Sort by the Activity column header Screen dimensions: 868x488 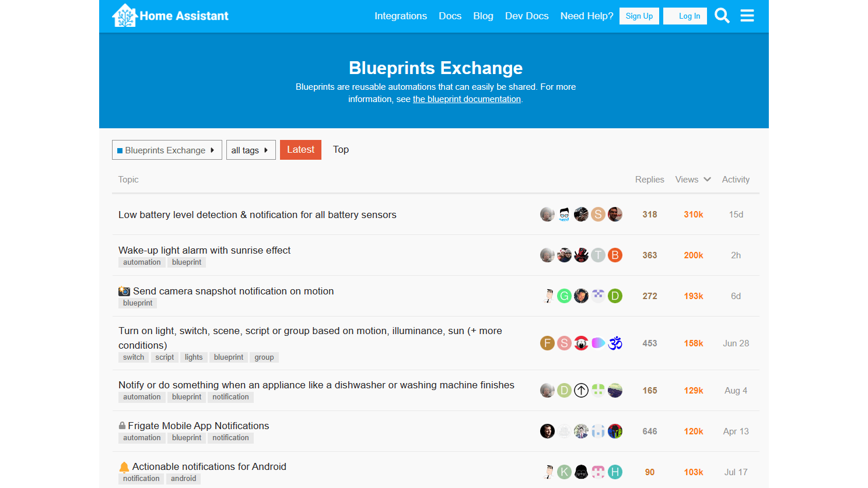coord(736,180)
